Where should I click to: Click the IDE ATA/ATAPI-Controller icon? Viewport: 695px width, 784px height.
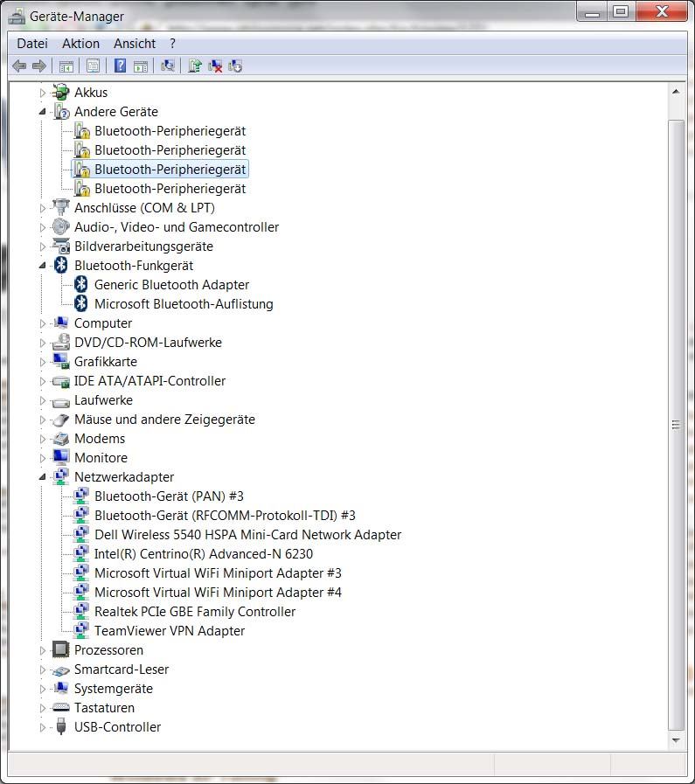(61, 381)
